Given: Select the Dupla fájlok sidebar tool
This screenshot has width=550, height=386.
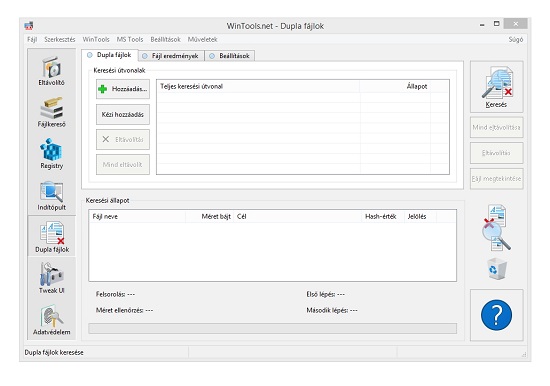Looking at the screenshot, I should click(x=52, y=237).
